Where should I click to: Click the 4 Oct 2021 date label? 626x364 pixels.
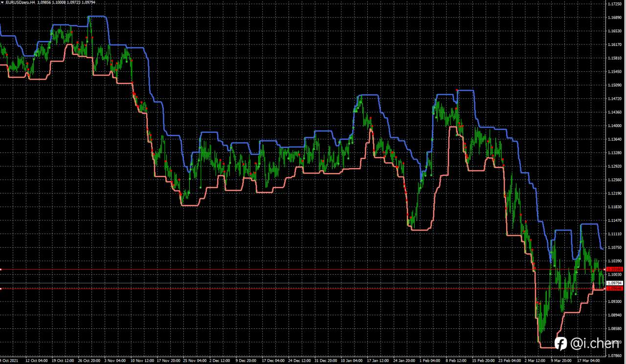(x=9, y=361)
